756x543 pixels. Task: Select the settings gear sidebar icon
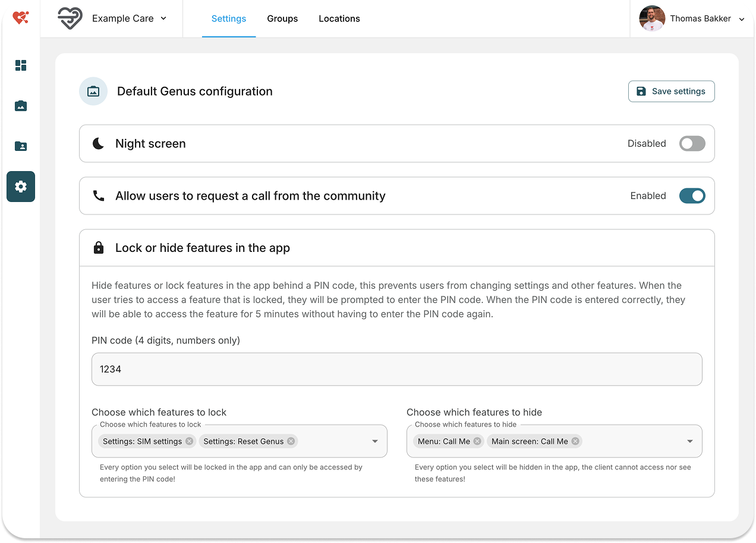(21, 187)
